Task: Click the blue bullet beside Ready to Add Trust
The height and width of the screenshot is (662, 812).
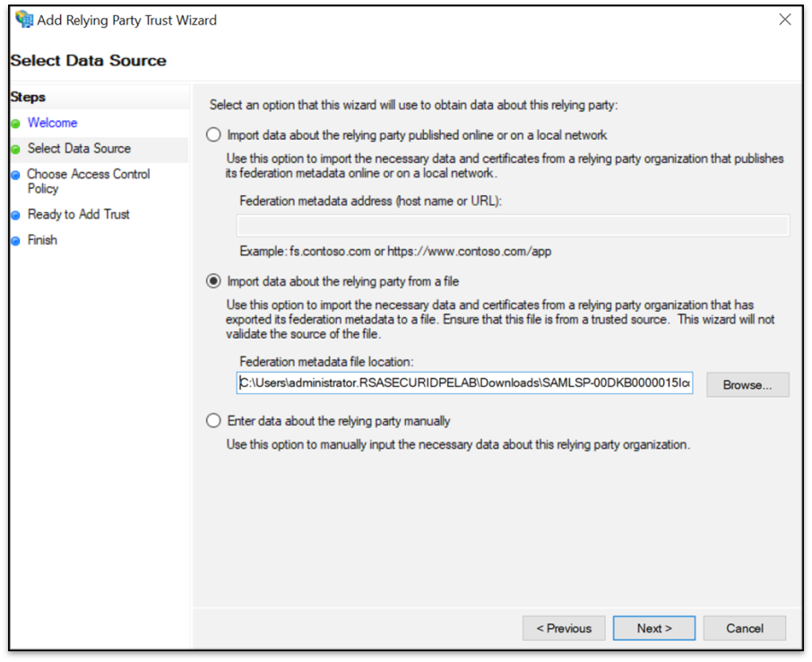Action: [15, 216]
